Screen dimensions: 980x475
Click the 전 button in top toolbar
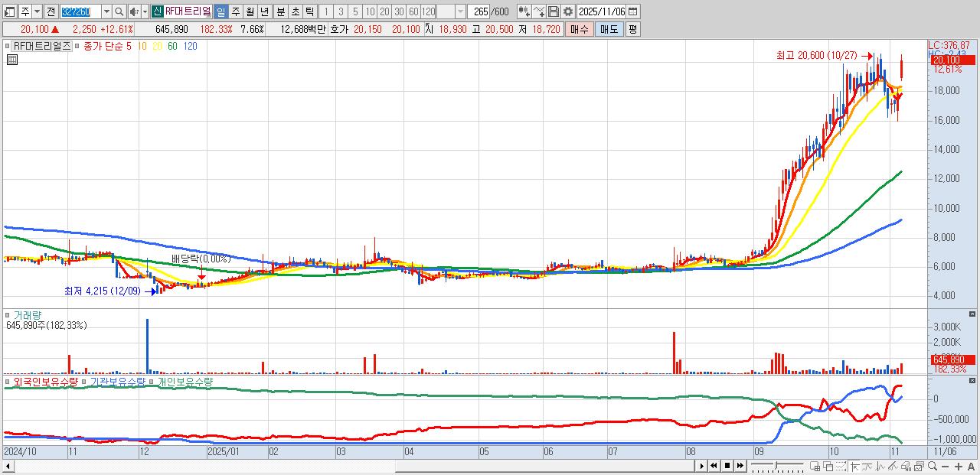51,11
